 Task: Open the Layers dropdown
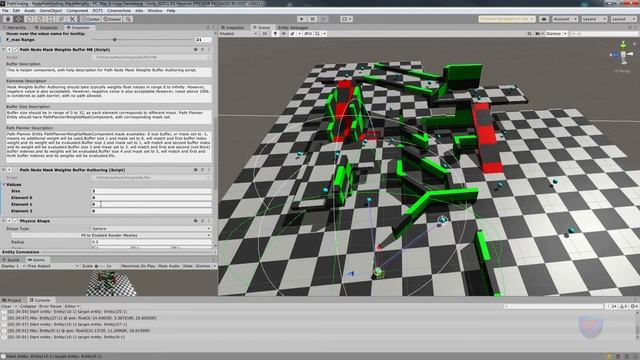594,19
